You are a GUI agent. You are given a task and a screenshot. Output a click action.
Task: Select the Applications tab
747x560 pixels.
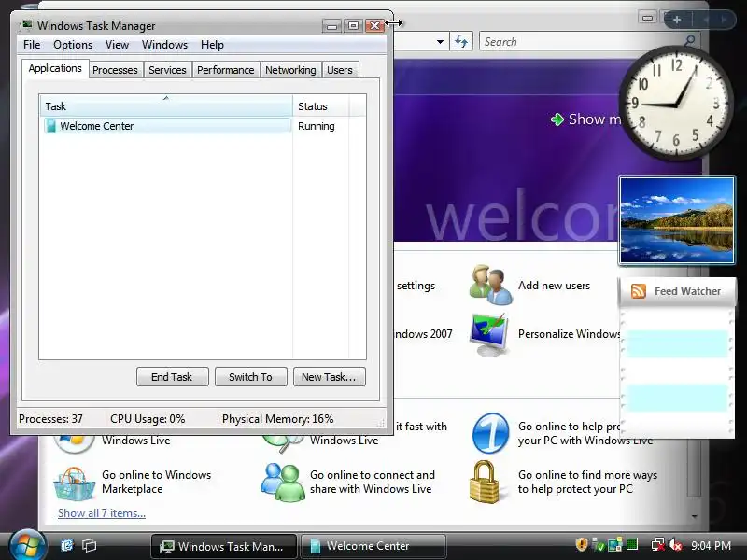(x=55, y=68)
